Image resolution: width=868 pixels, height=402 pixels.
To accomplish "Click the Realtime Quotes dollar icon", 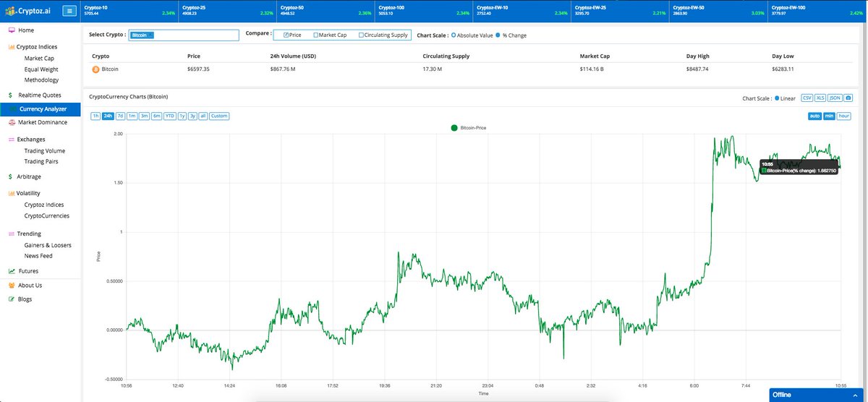I will point(10,95).
